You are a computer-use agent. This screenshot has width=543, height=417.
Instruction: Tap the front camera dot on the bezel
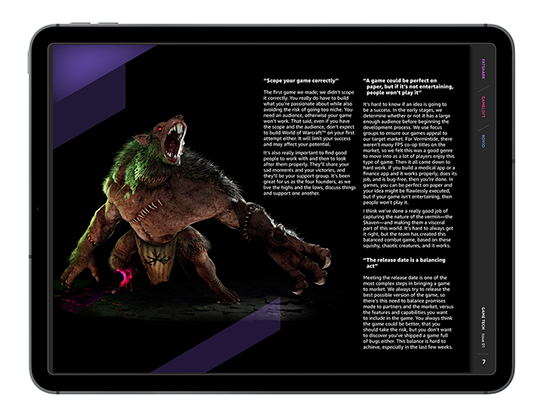tap(38, 209)
